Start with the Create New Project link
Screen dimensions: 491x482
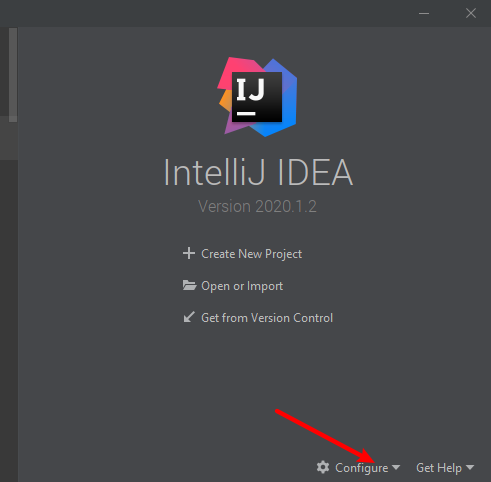point(251,254)
